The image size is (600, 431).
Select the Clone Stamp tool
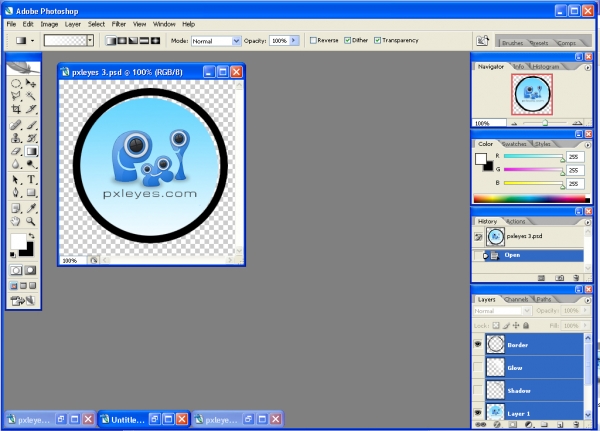tap(16, 138)
